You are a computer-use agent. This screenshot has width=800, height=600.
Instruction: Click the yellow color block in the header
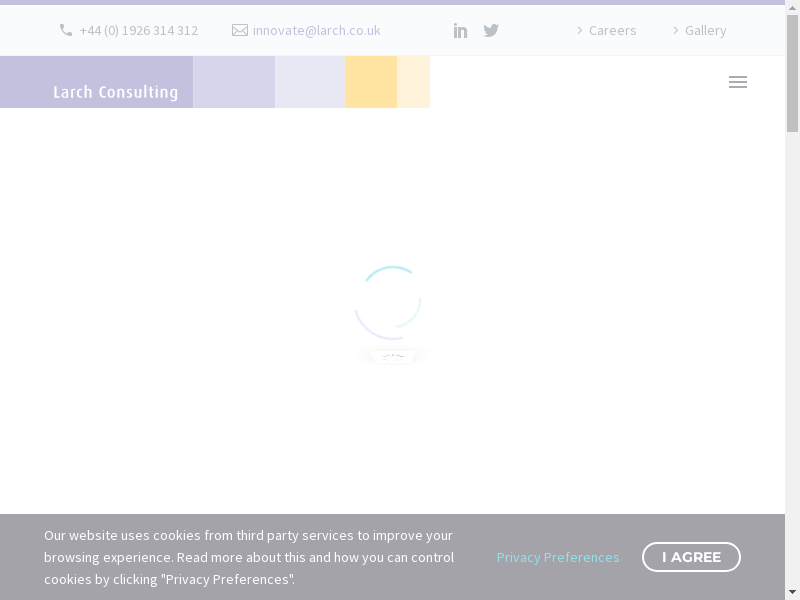click(371, 82)
